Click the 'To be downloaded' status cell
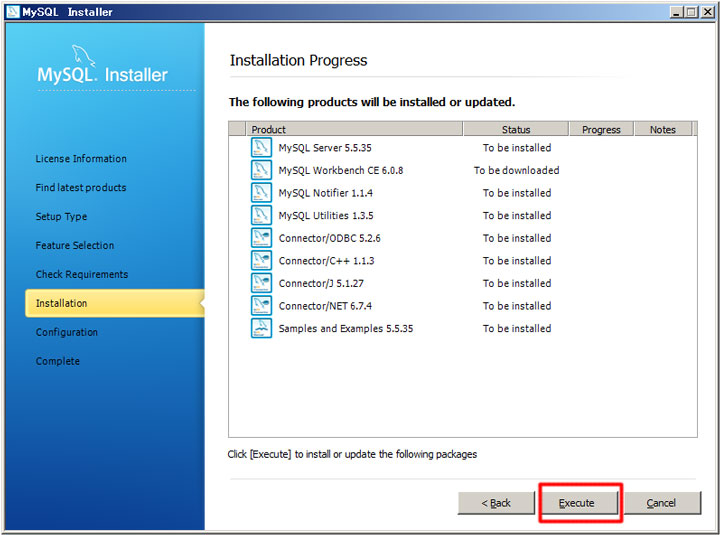This screenshot has height=535, width=720. click(517, 170)
